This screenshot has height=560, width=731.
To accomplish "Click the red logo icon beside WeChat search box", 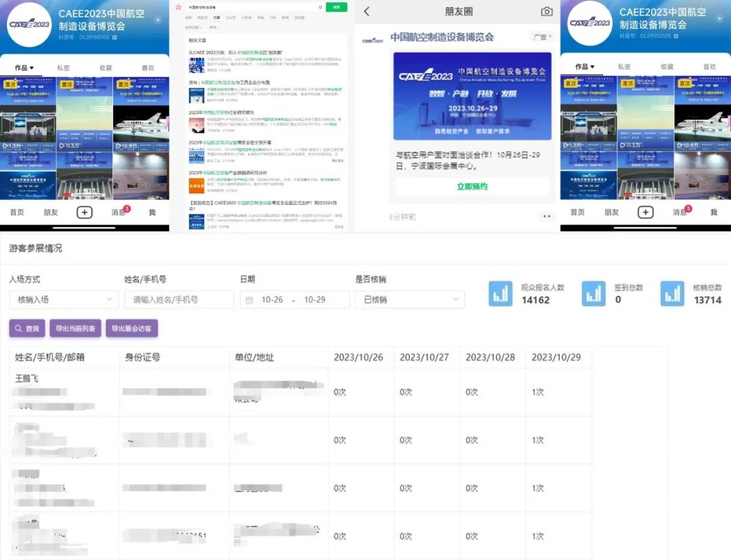I will (x=178, y=7).
